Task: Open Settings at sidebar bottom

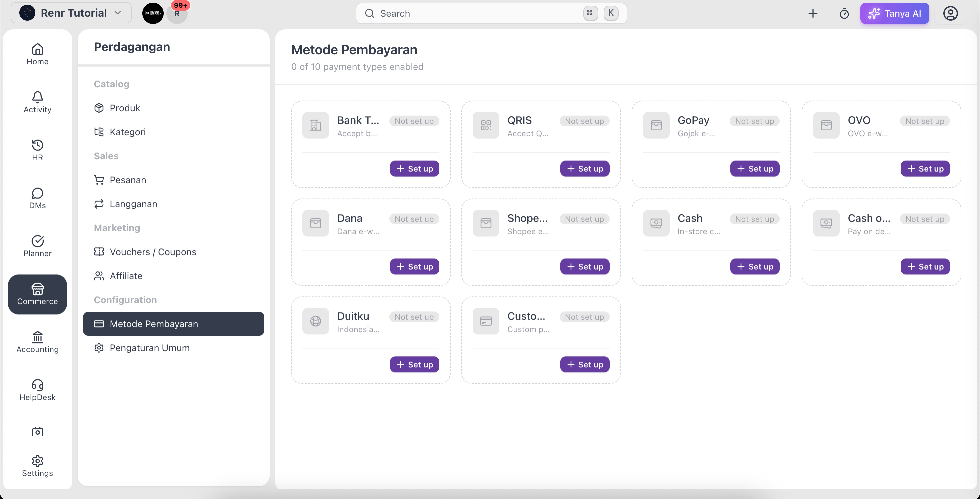Action: [x=37, y=466]
